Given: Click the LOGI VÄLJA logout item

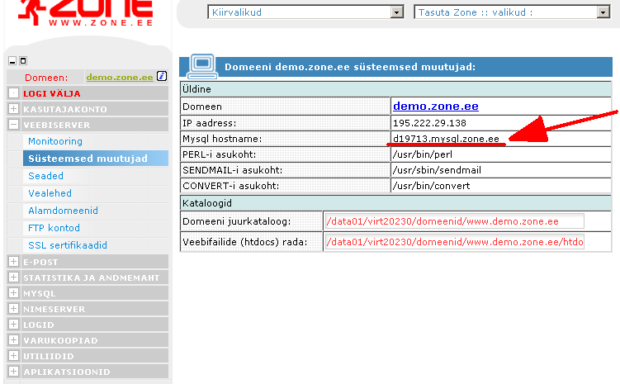Looking at the screenshot, I should point(52,94).
